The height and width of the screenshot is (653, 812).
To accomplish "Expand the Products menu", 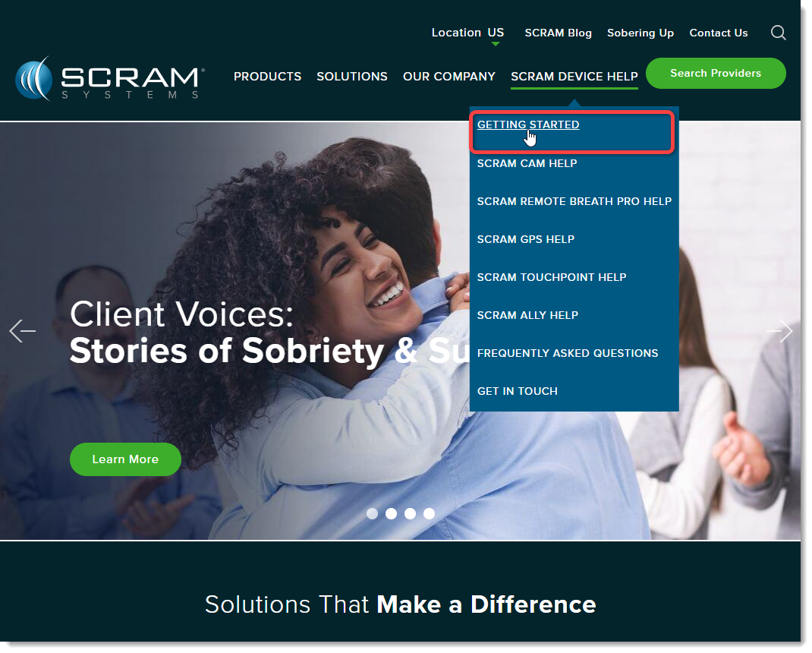I will click(x=269, y=77).
